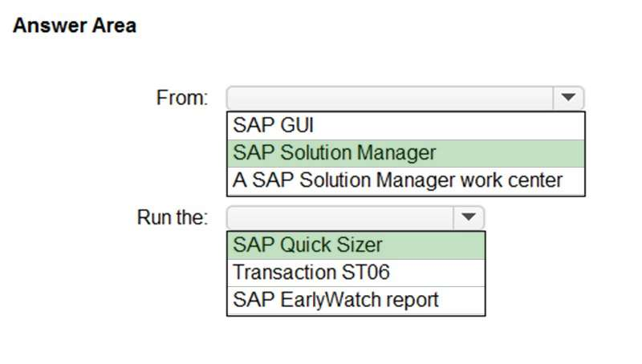This screenshot has height=364, width=642.
Task: Click inside the From combo box field
Action: click(391, 98)
